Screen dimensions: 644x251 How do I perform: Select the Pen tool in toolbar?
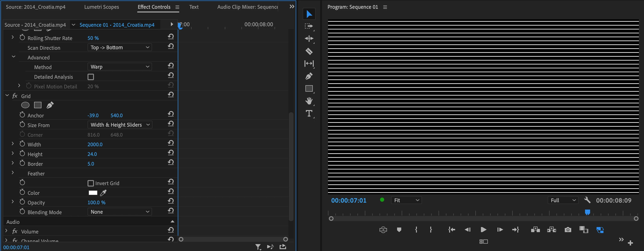tap(309, 76)
